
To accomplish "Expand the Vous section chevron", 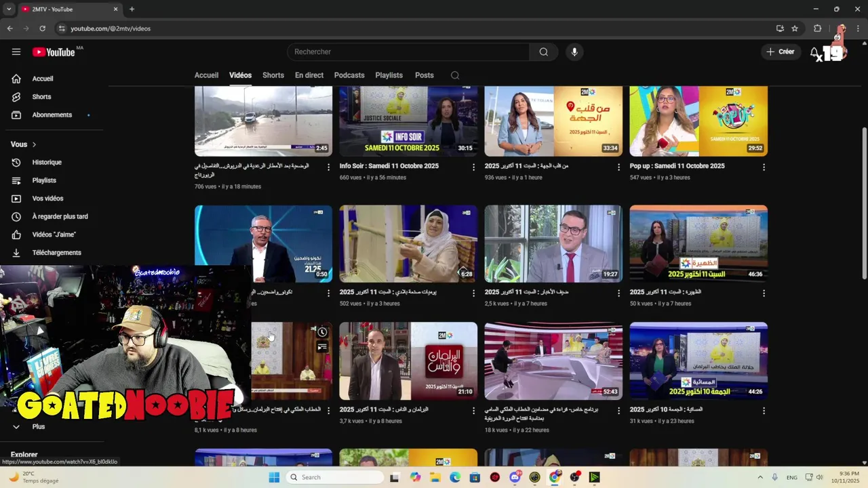I will (x=34, y=144).
